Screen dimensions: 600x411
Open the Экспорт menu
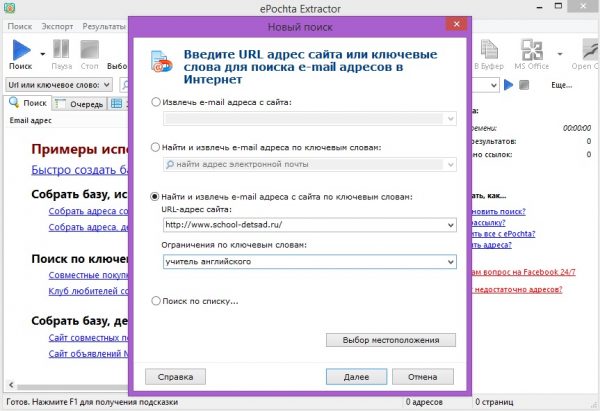click(x=57, y=26)
